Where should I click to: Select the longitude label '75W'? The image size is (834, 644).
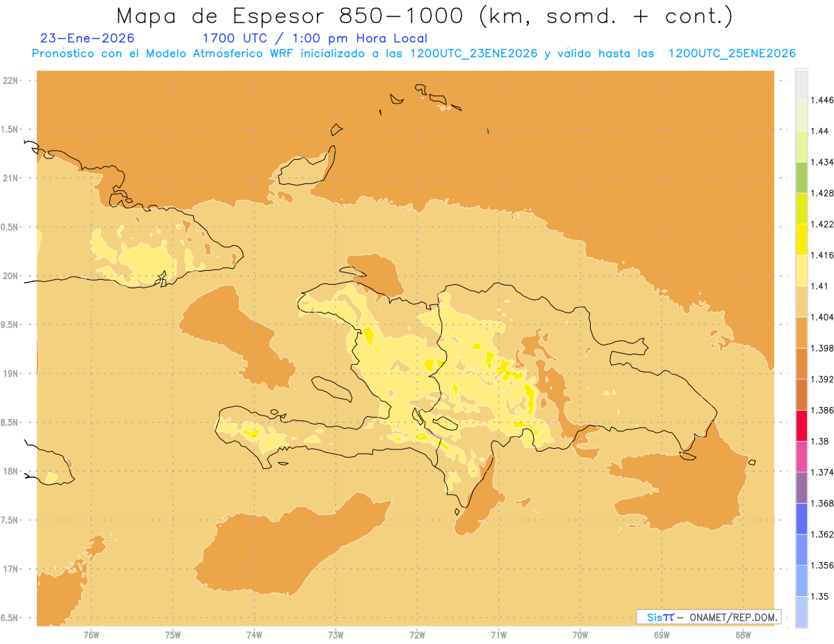[173, 635]
